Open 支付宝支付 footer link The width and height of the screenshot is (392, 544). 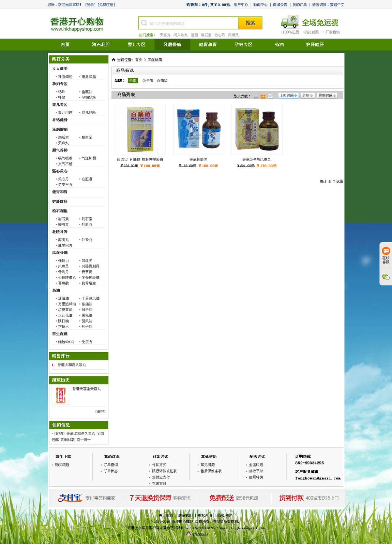(x=161, y=477)
